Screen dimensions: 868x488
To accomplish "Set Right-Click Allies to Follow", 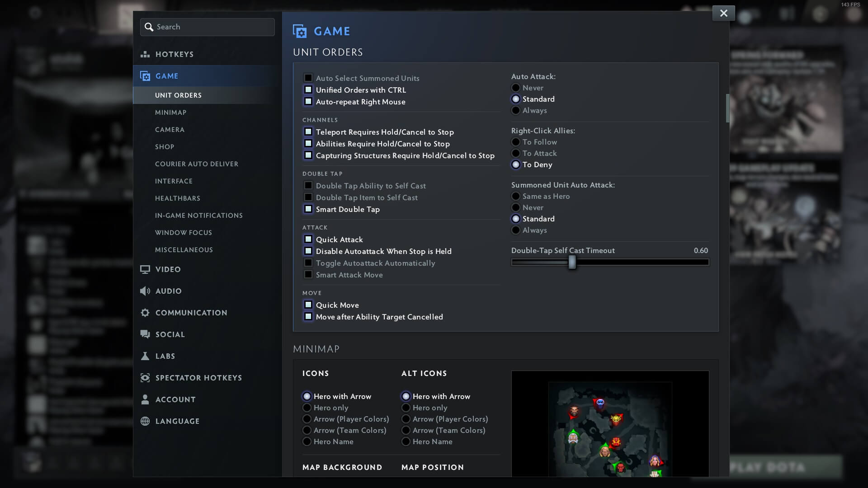I will point(516,142).
